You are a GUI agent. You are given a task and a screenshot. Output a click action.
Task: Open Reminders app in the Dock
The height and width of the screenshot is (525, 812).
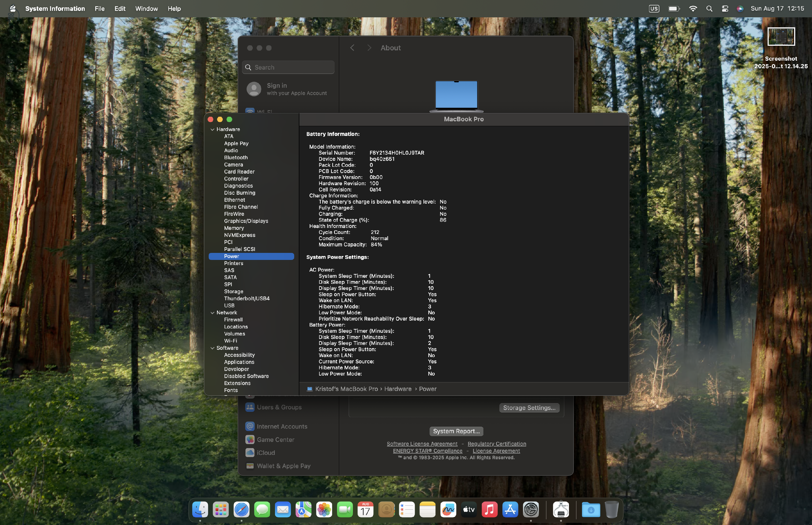[x=407, y=510]
